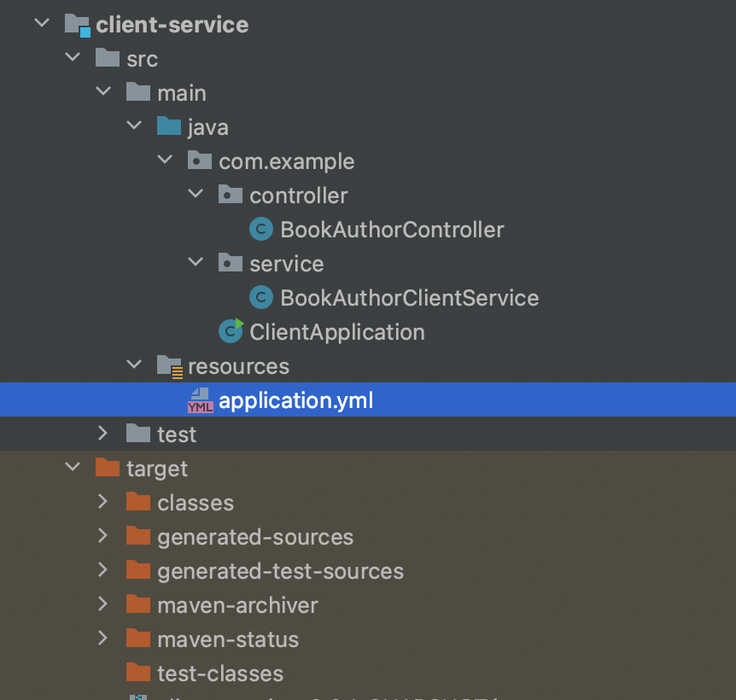Image resolution: width=736 pixels, height=700 pixels.
Task: Collapse the service package chevron
Action: click(196, 262)
